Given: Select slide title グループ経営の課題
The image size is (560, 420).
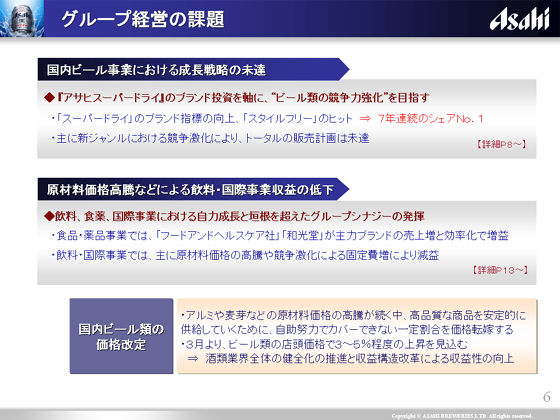Looking at the screenshot, I should [x=142, y=19].
